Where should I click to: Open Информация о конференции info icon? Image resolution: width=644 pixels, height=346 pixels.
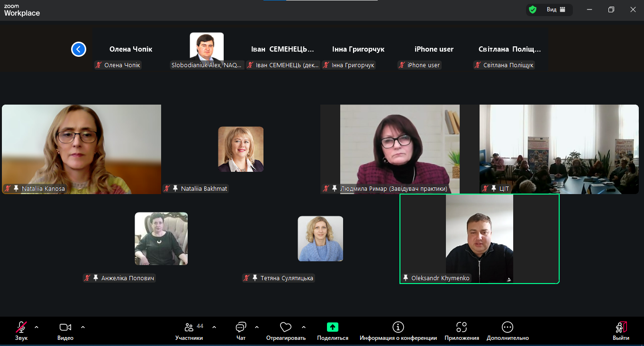coord(398,328)
